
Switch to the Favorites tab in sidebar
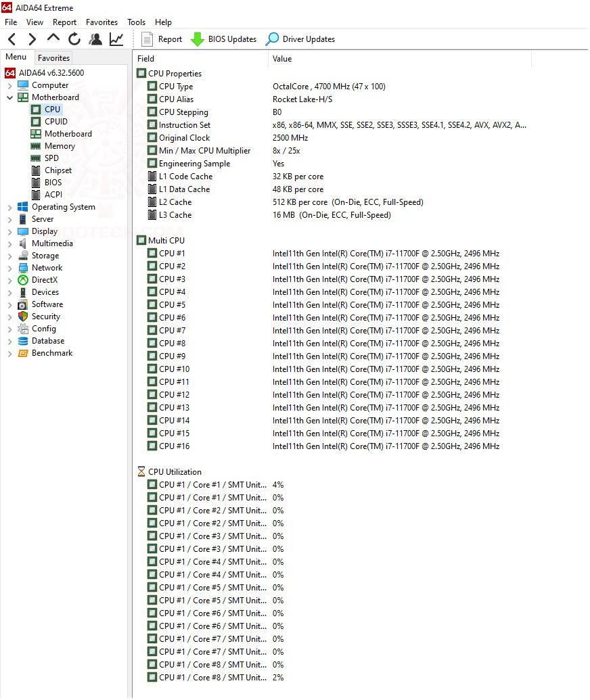[x=53, y=58]
